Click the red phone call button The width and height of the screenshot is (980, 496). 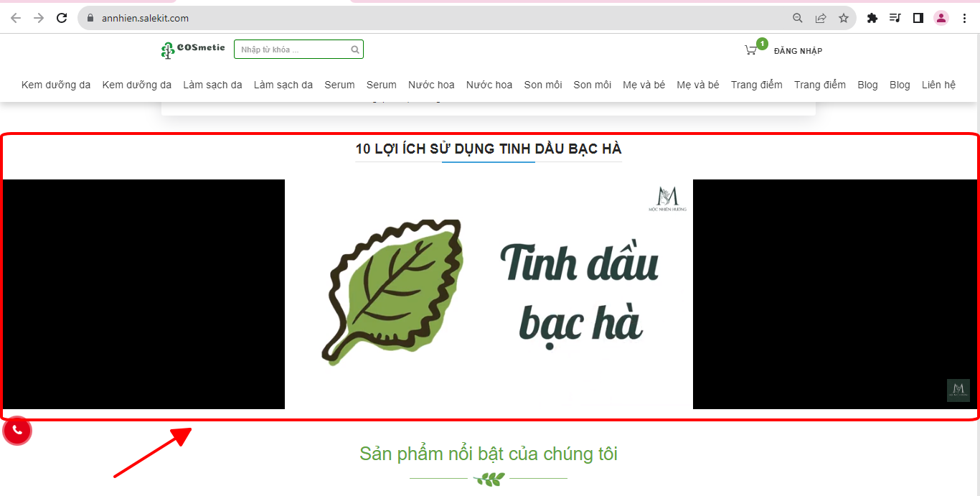point(17,431)
